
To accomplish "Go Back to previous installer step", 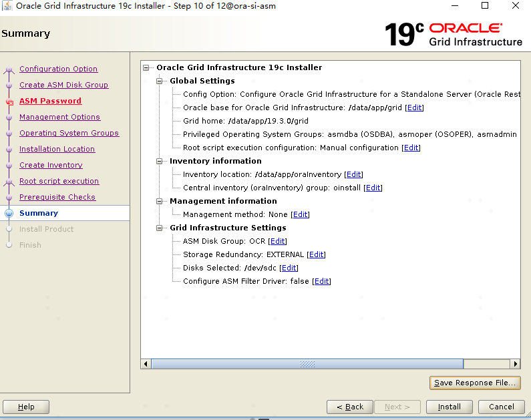I will (350, 407).
